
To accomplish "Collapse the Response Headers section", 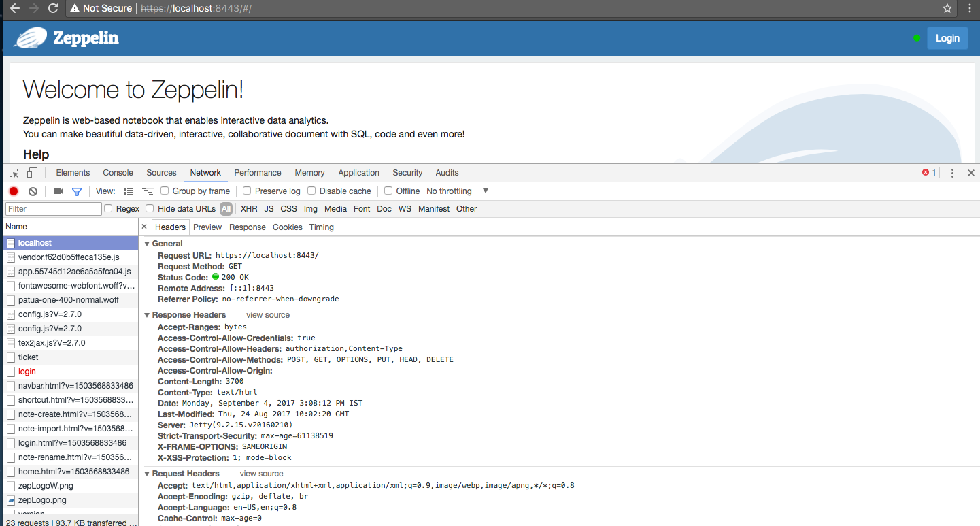I will coord(147,315).
